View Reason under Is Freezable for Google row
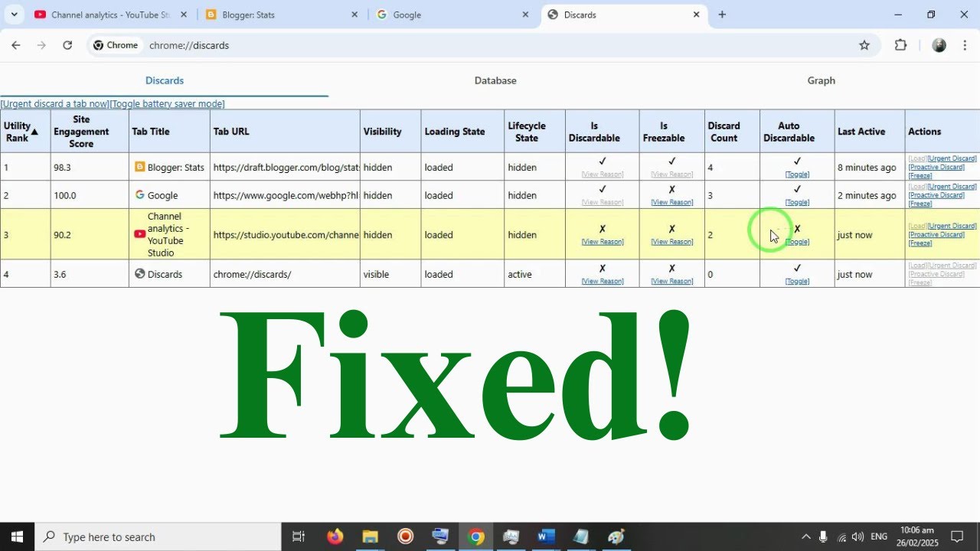980x551 pixels. click(671, 203)
